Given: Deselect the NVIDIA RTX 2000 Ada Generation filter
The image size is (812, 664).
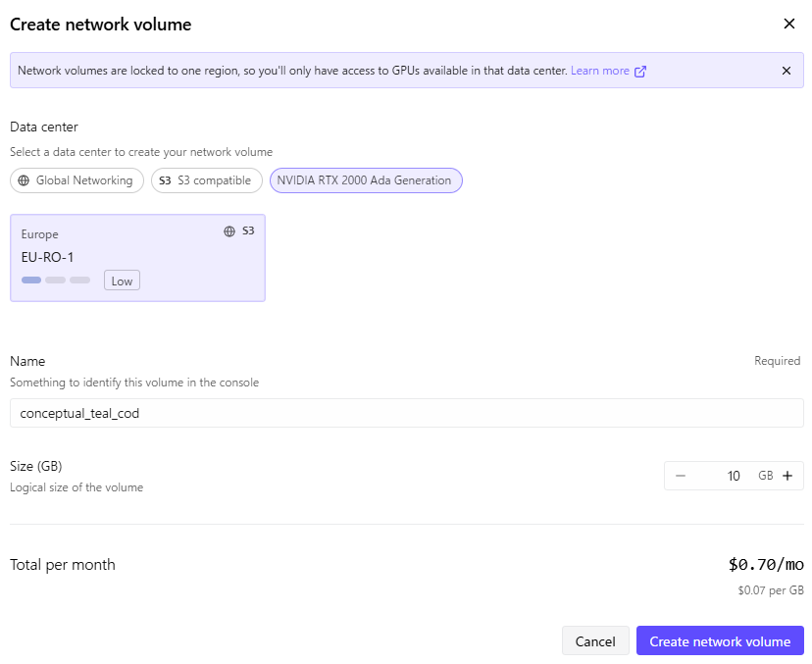Looking at the screenshot, I should (x=365, y=180).
